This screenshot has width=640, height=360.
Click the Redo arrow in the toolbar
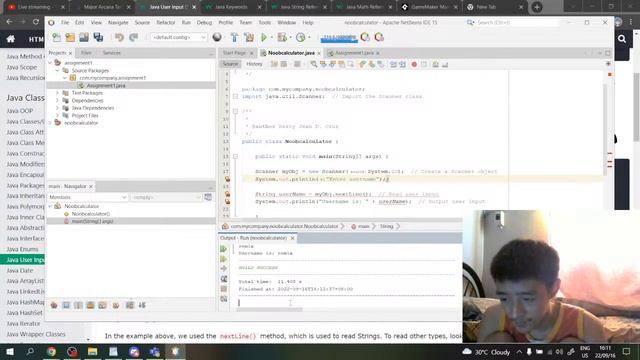point(133,38)
